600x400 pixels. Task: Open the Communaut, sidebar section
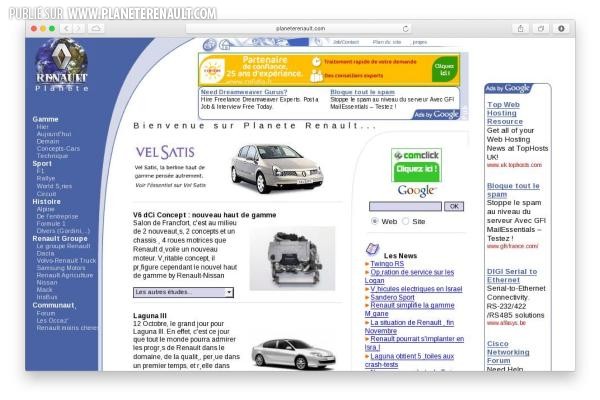tap(54, 305)
